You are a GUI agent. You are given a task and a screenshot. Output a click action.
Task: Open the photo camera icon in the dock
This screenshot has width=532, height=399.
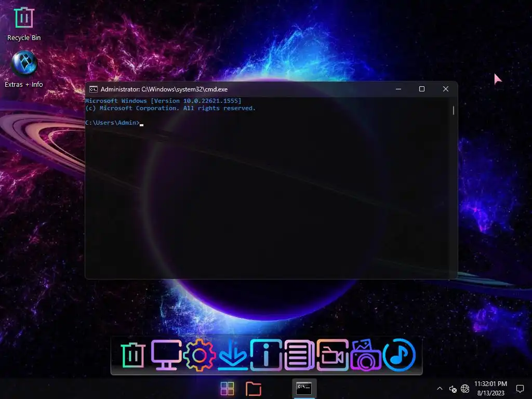pyautogui.click(x=366, y=355)
